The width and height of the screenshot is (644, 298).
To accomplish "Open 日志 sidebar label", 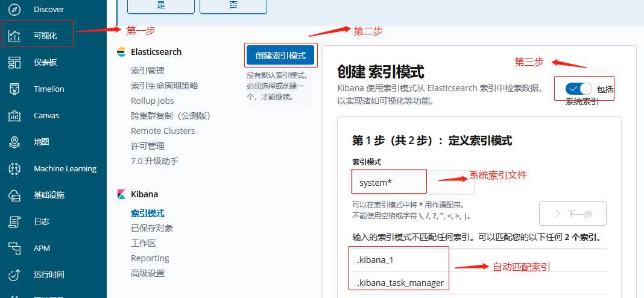I will coord(42,221).
